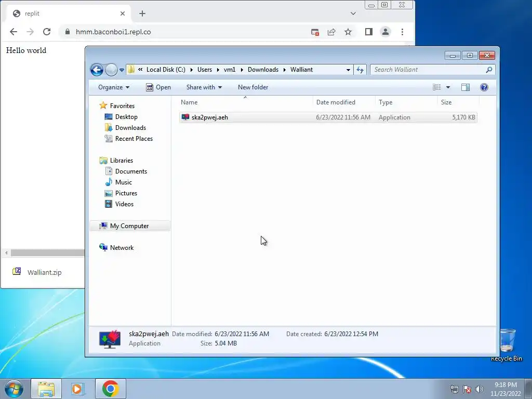This screenshot has width=532, height=399.
Task: Change view icon in Explorer toolbar
Action: click(436, 87)
